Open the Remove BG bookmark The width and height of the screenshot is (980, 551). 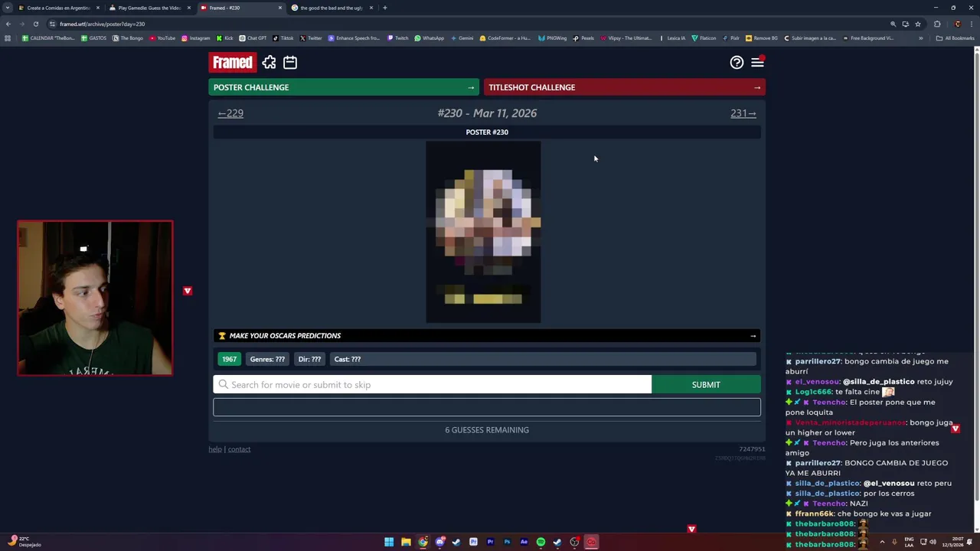tap(761, 38)
